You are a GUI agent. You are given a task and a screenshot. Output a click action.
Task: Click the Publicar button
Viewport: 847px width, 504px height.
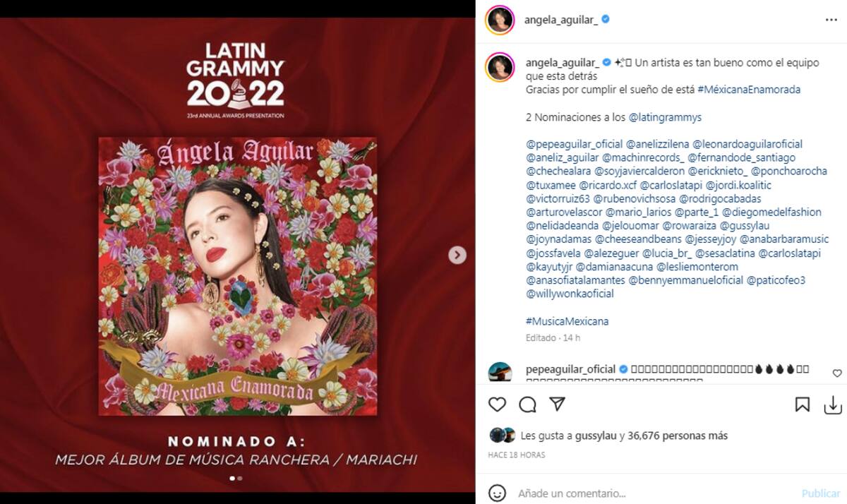(821, 493)
